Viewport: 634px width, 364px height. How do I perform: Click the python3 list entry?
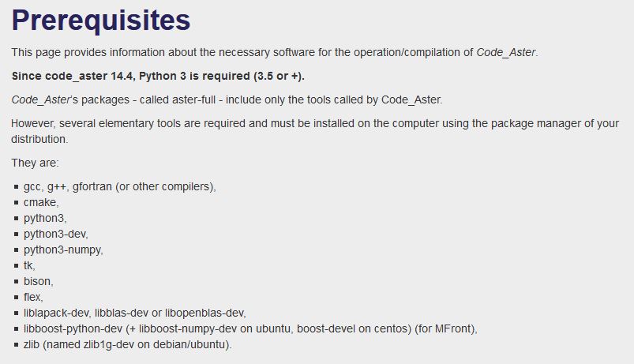[x=45, y=219]
